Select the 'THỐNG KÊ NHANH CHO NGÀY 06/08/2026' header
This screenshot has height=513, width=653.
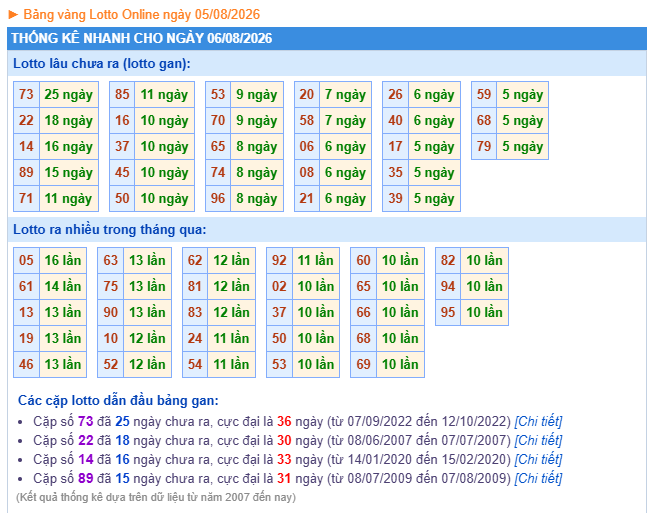coord(142,38)
